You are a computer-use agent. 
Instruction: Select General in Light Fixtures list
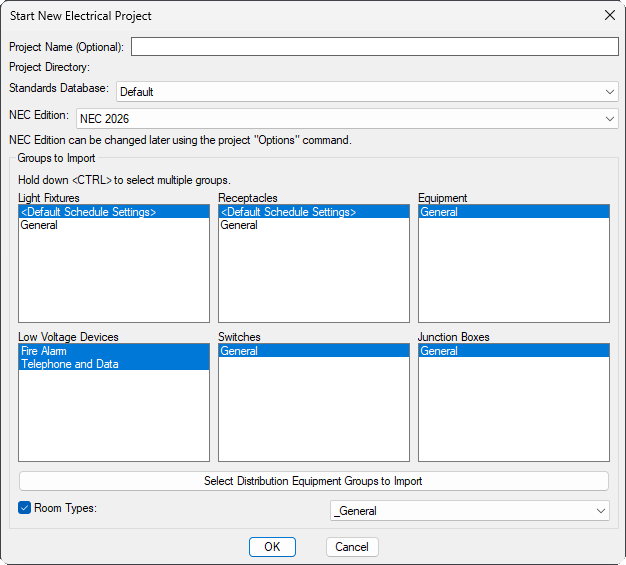pos(114,225)
